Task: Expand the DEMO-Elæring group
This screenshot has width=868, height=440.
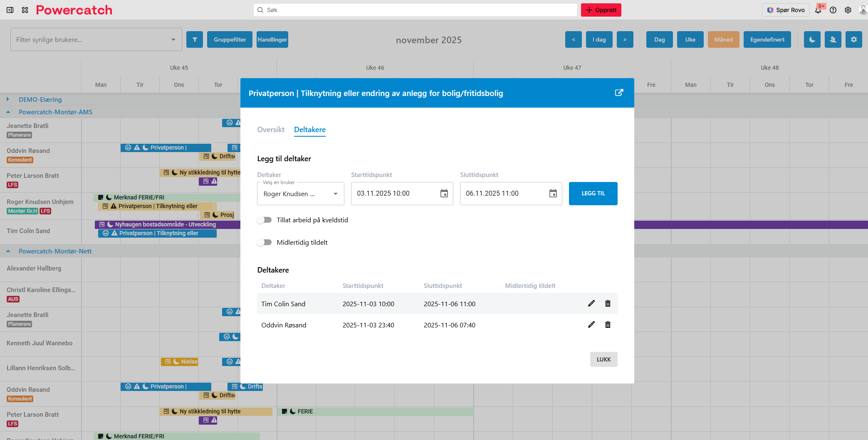Action: (8, 99)
